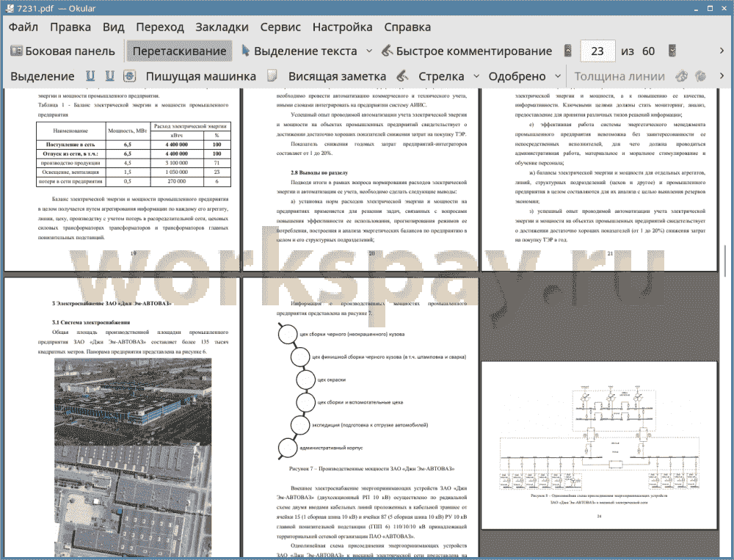This screenshot has width=734, height=560.
Task: Enable the Пишущая машинка typewriter tool
Action: (201, 76)
